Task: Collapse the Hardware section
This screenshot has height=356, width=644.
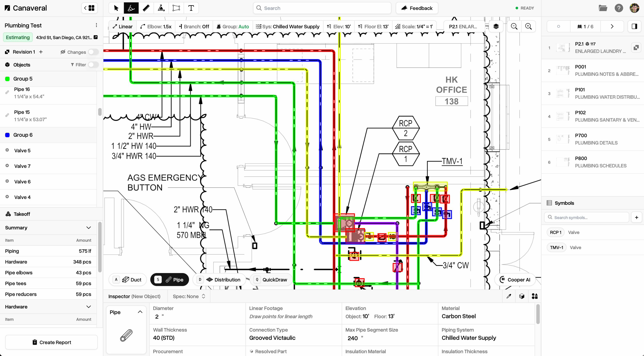Action: point(88,307)
